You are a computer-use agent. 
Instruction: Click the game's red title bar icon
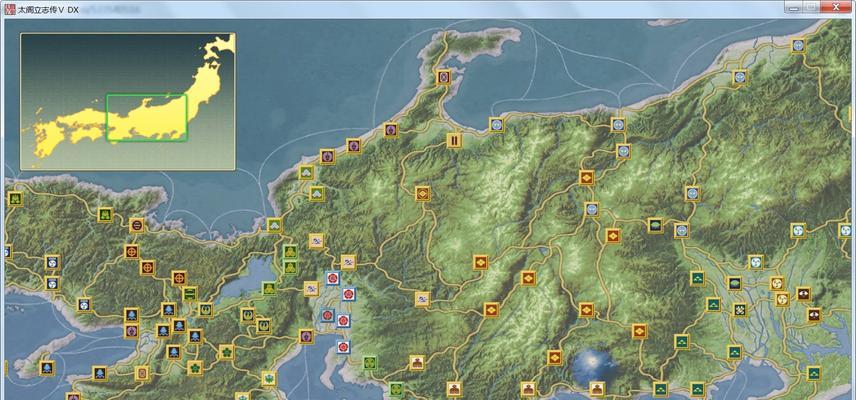pos(10,9)
